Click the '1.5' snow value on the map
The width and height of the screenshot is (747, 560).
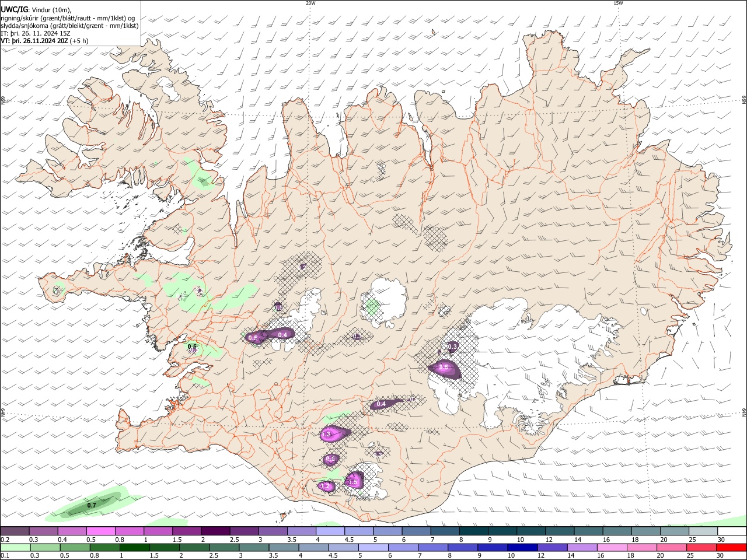click(352, 482)
